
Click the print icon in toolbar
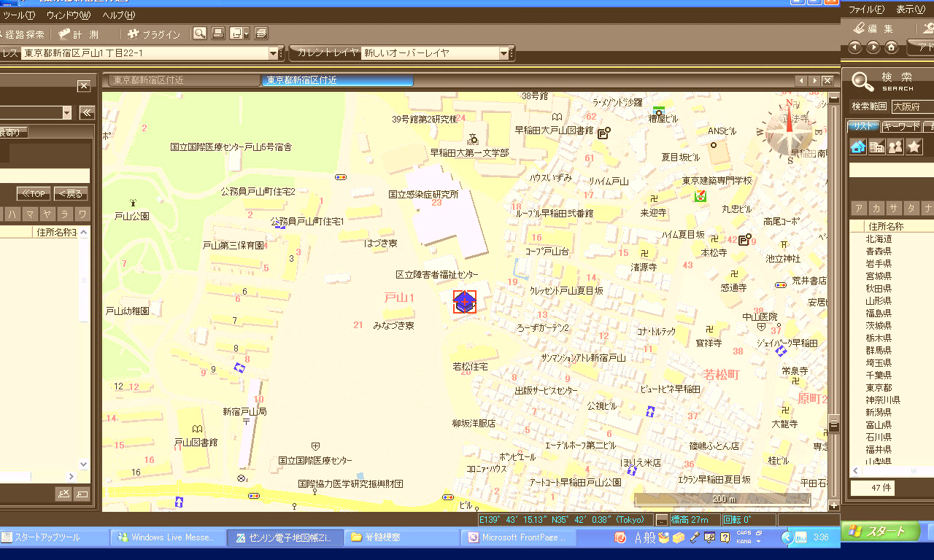pyautogui.click(x=217, y=34)
